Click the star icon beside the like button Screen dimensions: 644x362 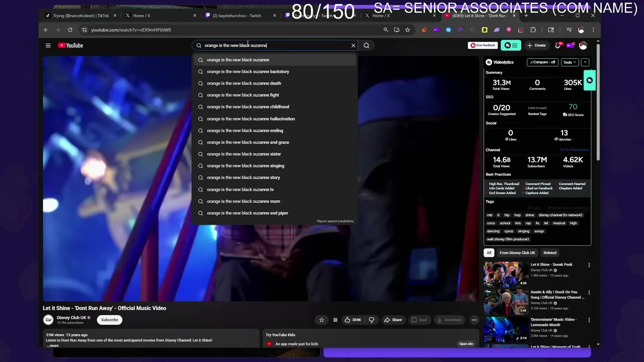point(321,320)
